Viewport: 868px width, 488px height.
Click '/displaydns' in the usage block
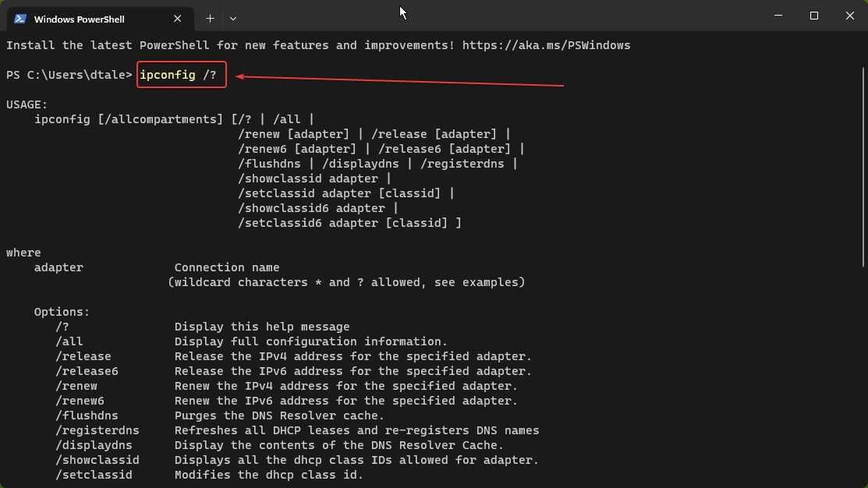(360, 164)
